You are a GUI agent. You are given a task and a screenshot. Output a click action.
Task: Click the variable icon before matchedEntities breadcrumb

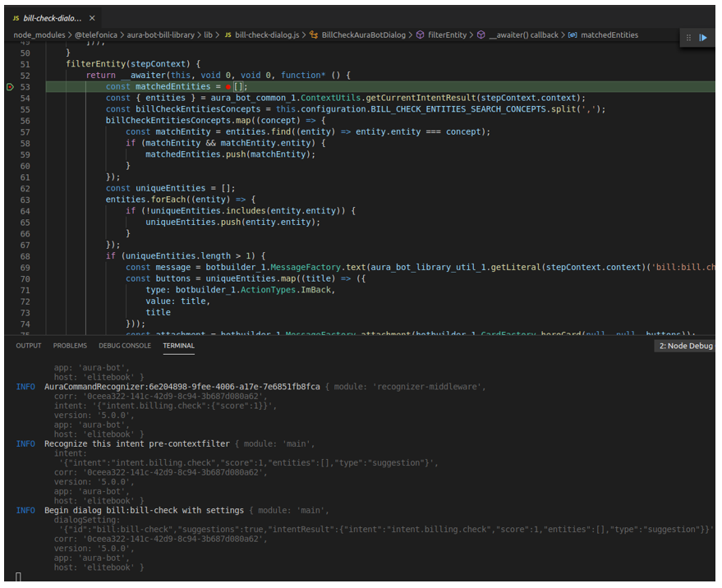click(x=573, y=35)
